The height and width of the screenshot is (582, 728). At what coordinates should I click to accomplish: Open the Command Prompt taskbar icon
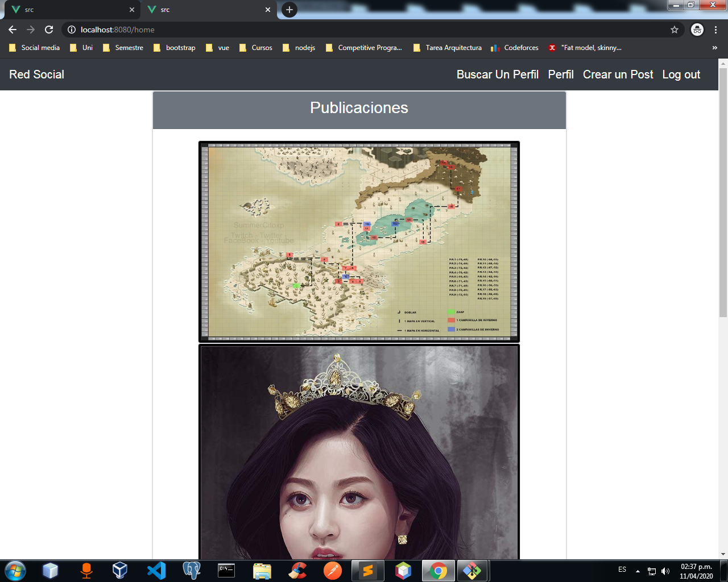pos(226,571)
